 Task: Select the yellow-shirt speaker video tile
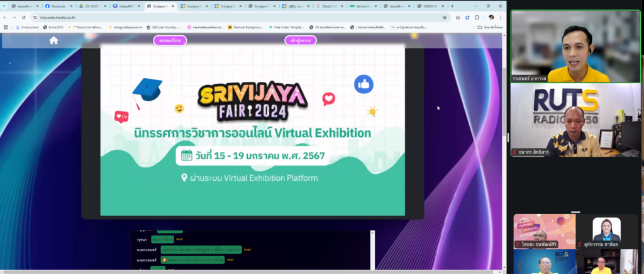pyautogui.click(x=575, y=47)
